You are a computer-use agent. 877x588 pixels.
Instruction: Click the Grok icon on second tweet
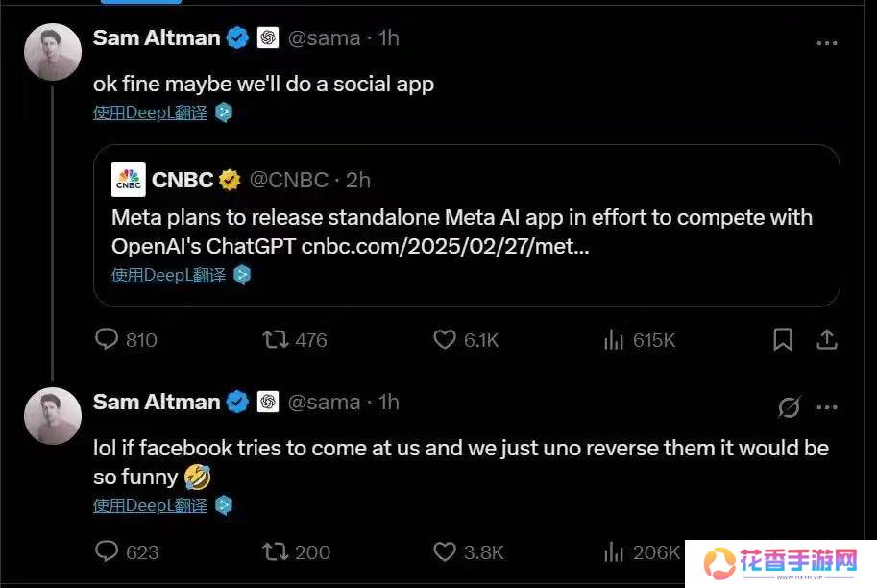point(789,407)
